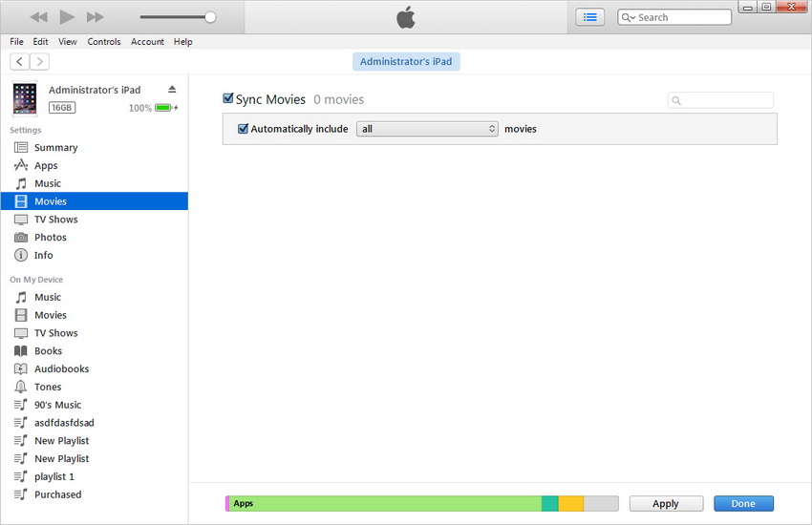Screen dimensions: 812x525
Task: Open Tones on the device
Action: (x=48, y=387)
